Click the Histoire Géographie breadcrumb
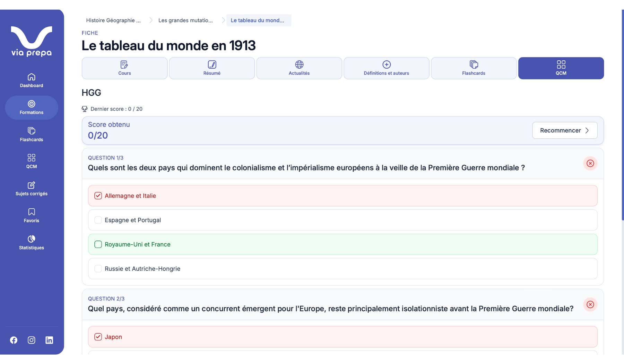 click(113, 20)
